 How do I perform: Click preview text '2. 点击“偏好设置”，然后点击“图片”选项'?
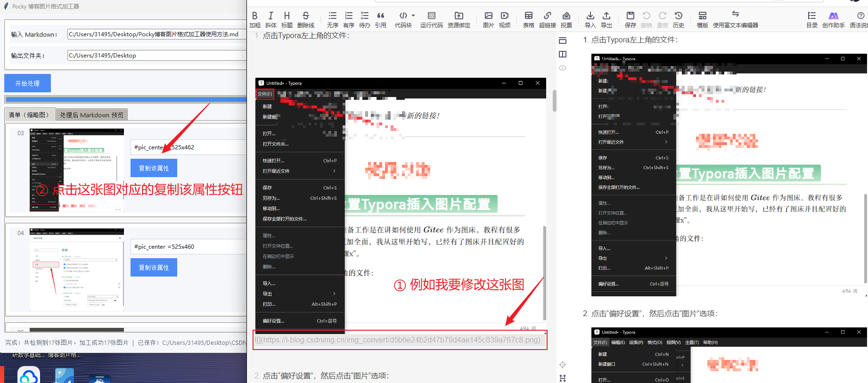point(650,313)
